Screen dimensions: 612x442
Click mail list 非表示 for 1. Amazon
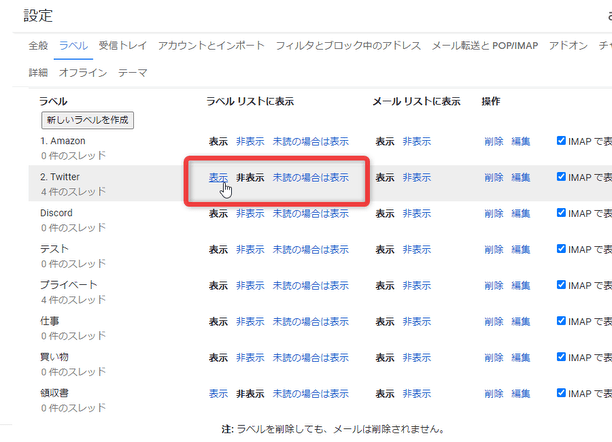(417, 141)
